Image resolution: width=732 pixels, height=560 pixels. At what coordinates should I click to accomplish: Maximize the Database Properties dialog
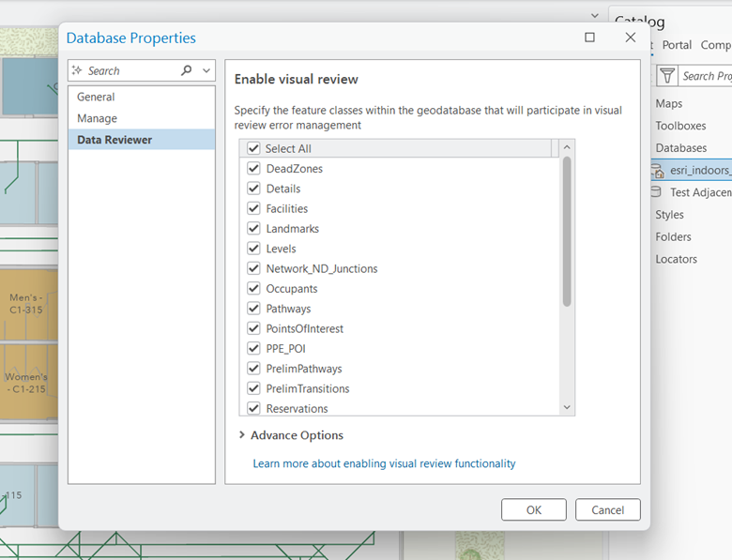[x=589, y=38]
